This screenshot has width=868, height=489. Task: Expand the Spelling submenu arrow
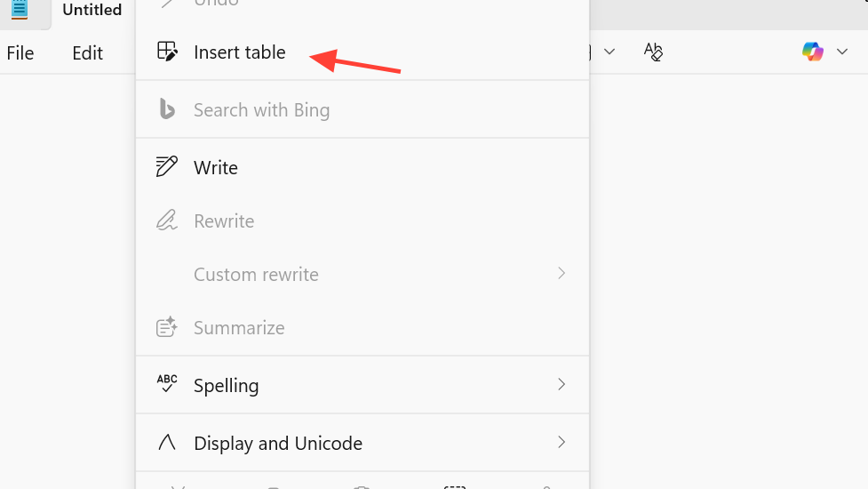[561, 384]
